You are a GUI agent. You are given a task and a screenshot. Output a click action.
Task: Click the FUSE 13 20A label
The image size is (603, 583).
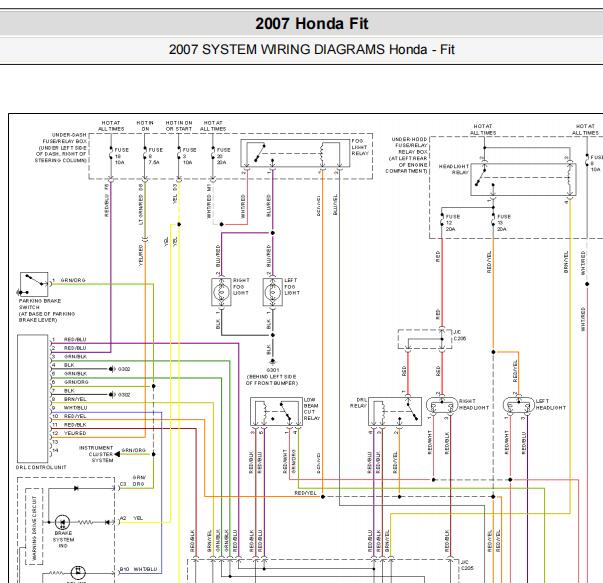(504, 223)
